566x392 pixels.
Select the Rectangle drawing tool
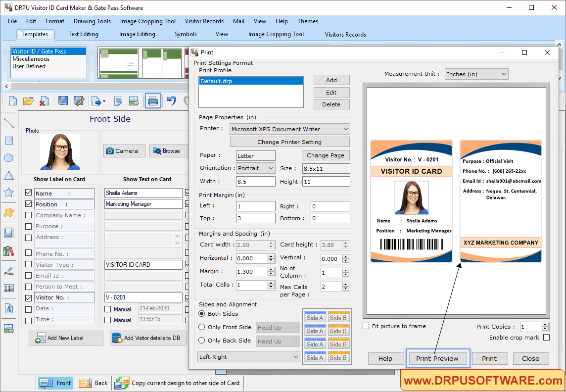pos(8,142)
